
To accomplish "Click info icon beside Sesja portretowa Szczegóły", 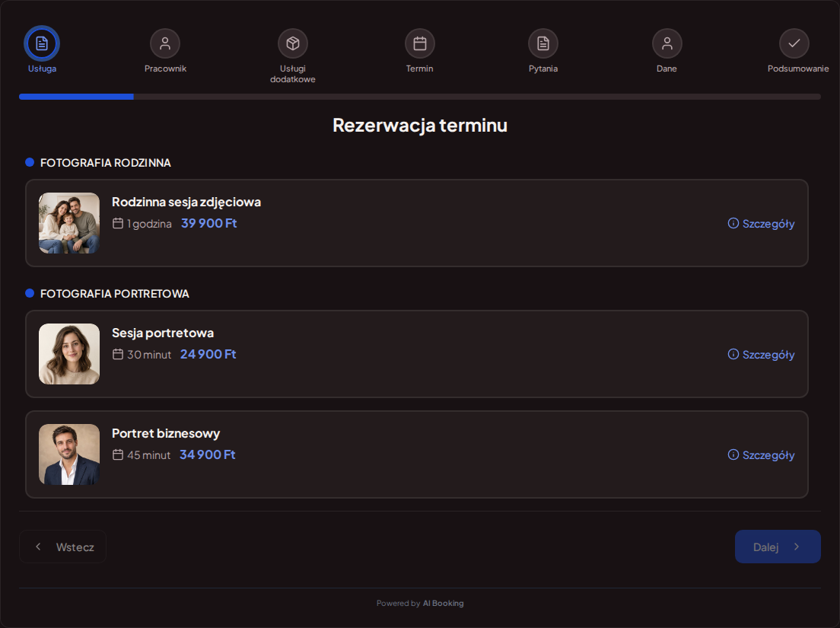I will 733,354.
